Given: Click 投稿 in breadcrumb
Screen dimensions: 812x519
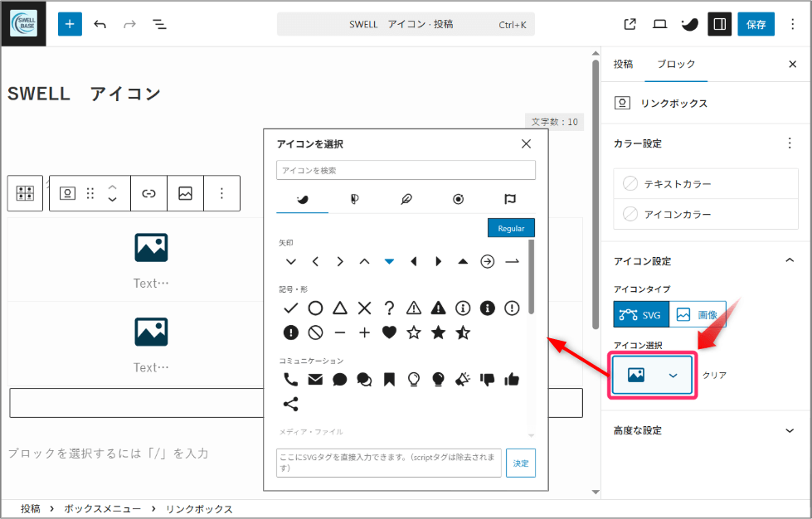Looking at the screenshot, I should click(31, 509).
